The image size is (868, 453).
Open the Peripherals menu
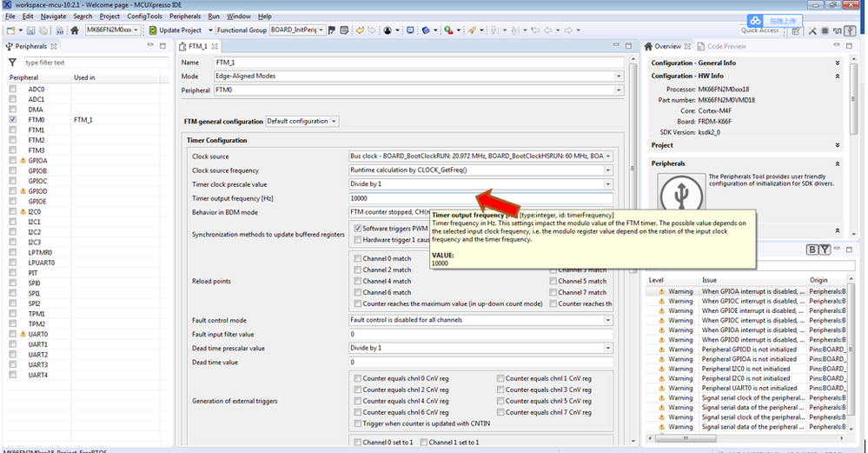coord(185,16)
